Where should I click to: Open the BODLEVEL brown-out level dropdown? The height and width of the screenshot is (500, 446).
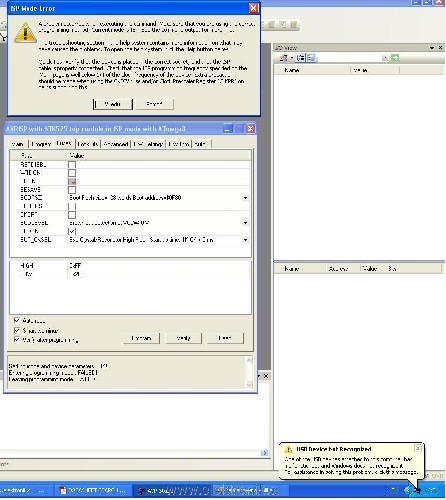coord(245,223)
